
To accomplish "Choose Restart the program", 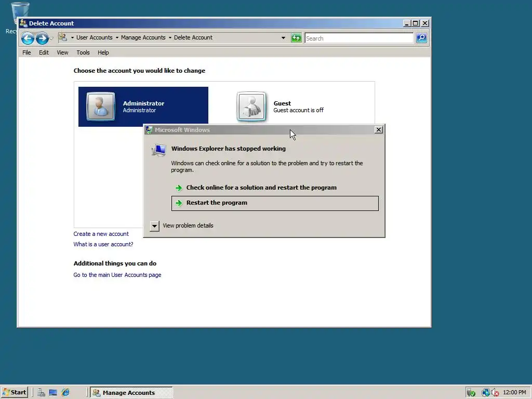I will [x=275, y=203].
